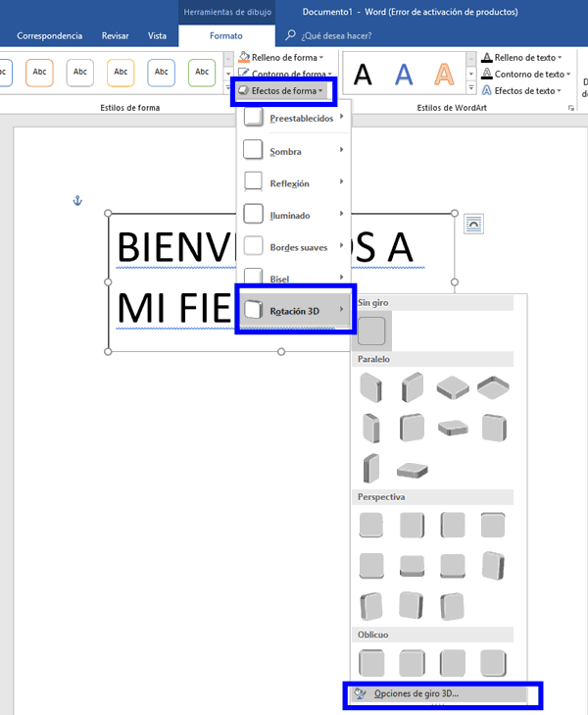
Task: Pick the second Oblicuo rotation preset
Action: tap(412, 663)
